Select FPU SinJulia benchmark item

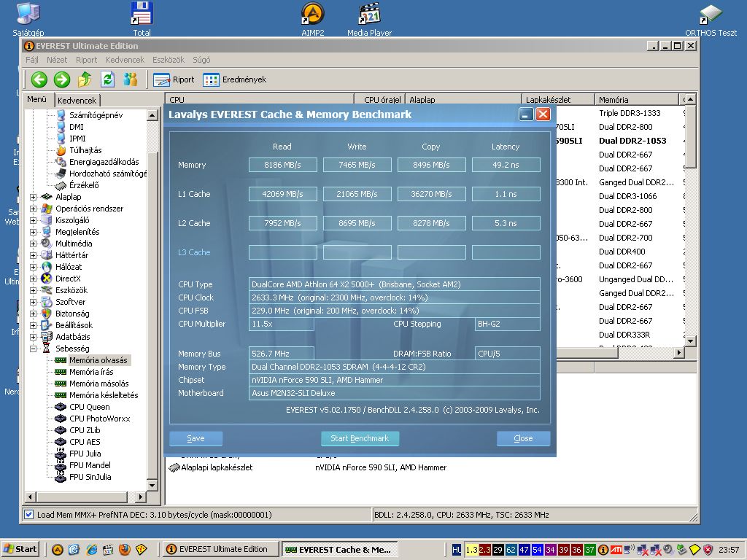coord(83,477)
